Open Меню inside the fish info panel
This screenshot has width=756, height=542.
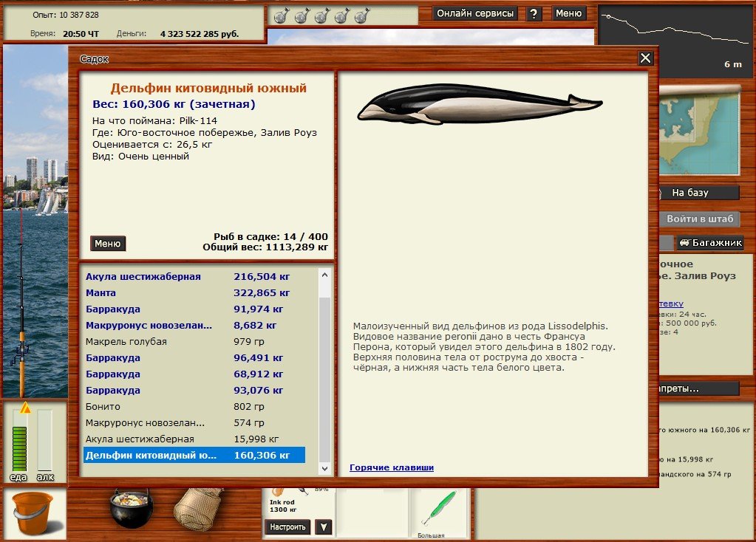coord(108,244)
